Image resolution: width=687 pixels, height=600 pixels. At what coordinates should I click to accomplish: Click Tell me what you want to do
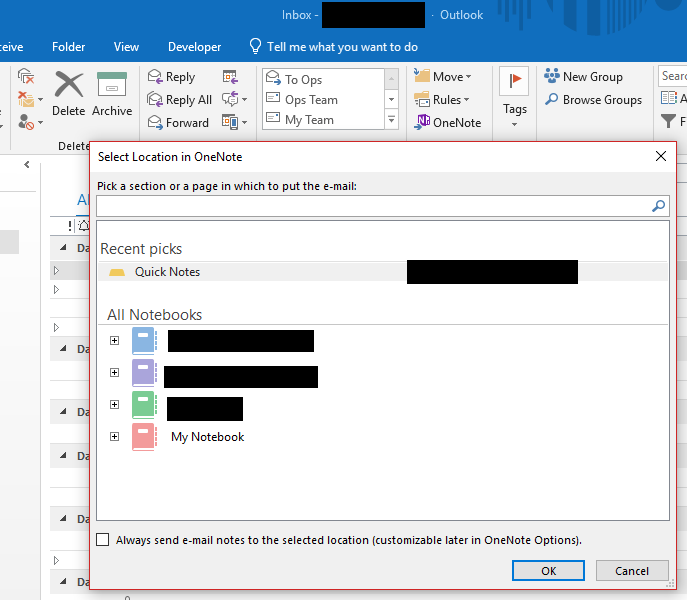(334, 47)
